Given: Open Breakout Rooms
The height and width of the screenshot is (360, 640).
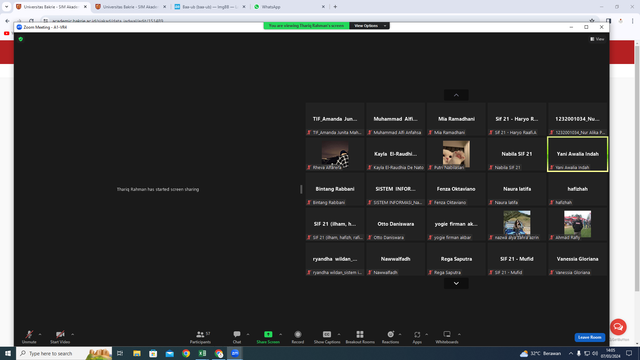Looking at the screenshot, I should [x=360, y=337].
